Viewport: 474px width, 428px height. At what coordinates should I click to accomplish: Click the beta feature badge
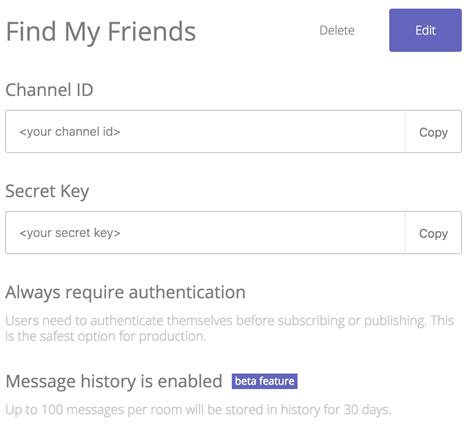pyautogui.click(x=265, y=381)
